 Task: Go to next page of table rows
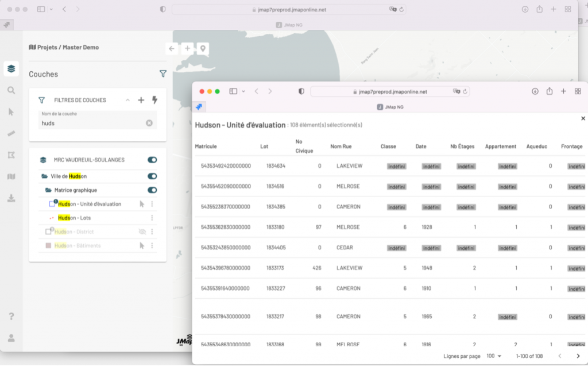click(x=578, y=356)
